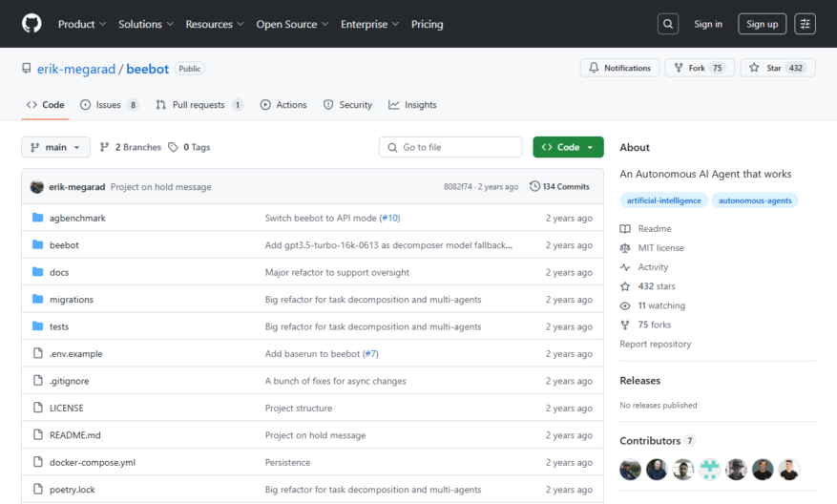Open the green Code dropdown button
The image size is (837, 504).
(568, 147)
